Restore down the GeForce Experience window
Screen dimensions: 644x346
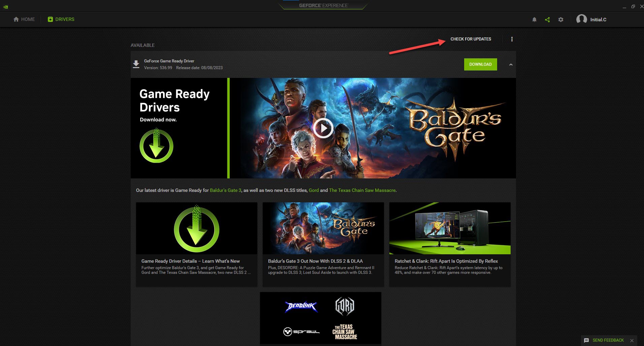tap(633, 6)
